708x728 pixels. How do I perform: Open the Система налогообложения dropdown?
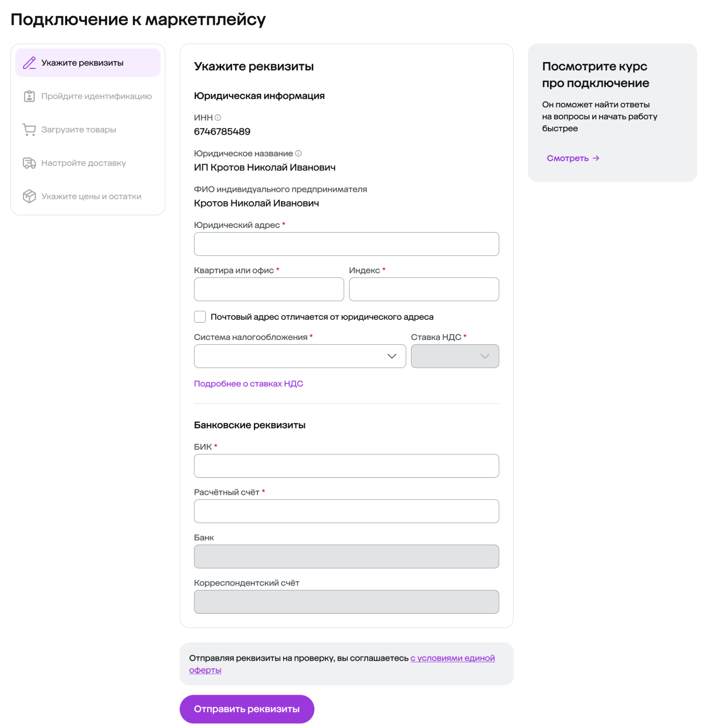pyautogui.click(x=300, y=356)
